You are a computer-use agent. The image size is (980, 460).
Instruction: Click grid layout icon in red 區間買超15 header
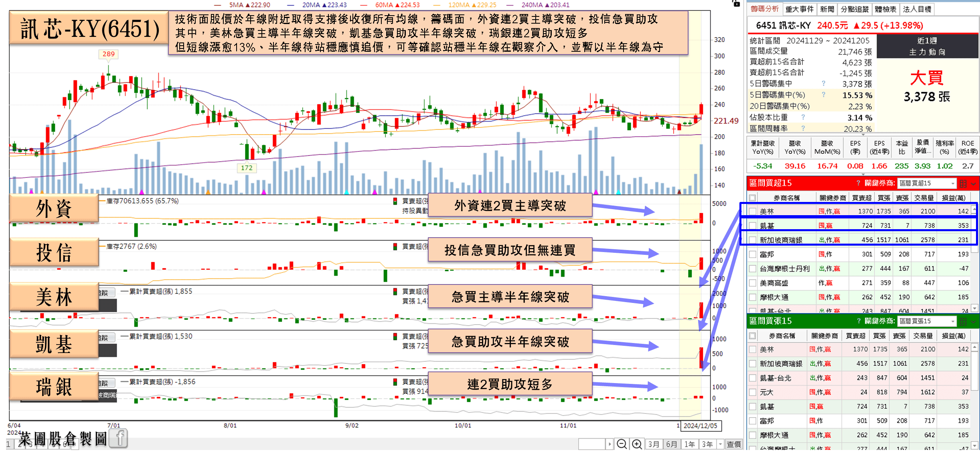pos(963,184)
